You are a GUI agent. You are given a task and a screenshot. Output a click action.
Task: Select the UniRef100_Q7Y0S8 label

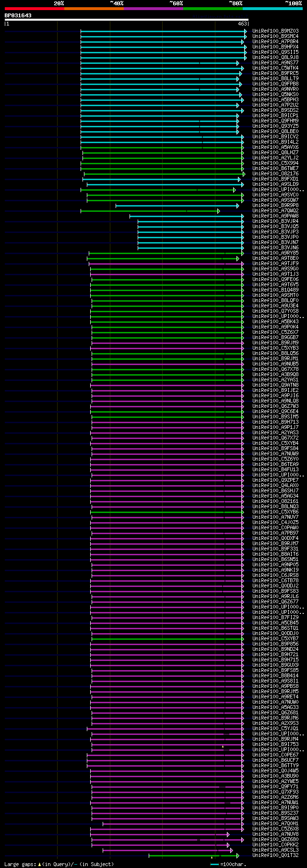[x=275, y=311]
